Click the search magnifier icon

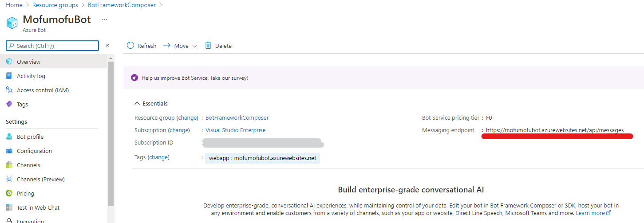click(x=12, y=46)
